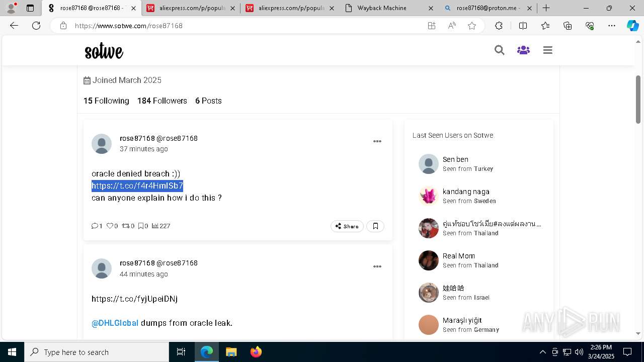Open Collections icon
This screenshot has height=362, width=644.
568,26
